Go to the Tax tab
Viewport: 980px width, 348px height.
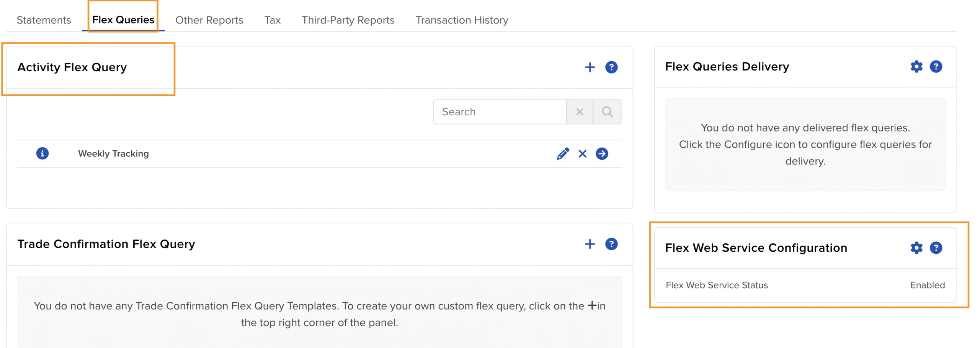[x=272, y=20]
